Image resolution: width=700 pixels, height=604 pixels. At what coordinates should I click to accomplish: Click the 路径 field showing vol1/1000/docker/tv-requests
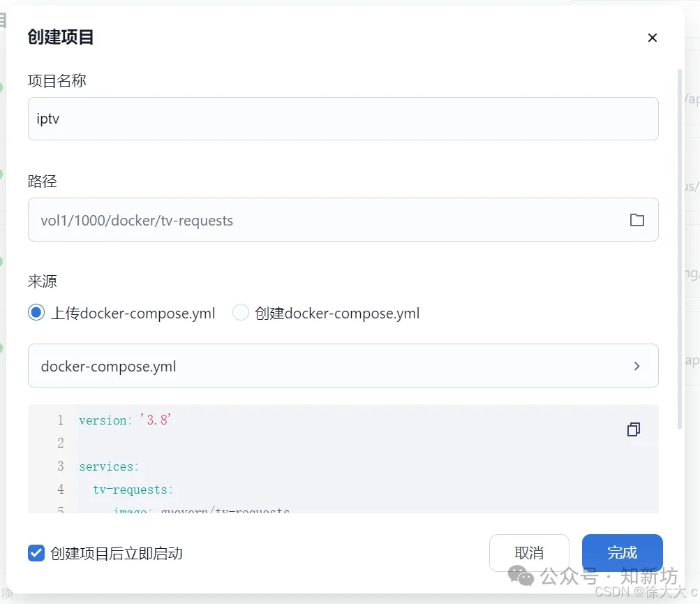coord(343,220)
